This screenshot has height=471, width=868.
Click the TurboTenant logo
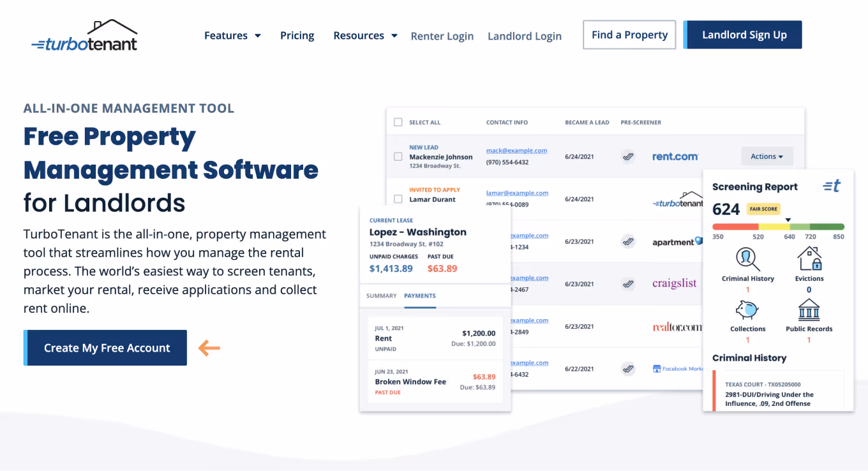(x=84, y=35)
